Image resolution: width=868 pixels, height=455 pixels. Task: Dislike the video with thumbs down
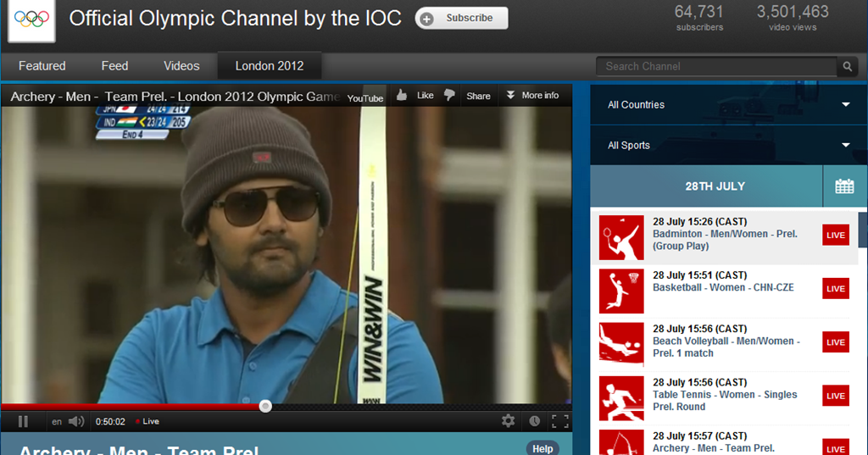pyautogui.click(x=449, y=95)
